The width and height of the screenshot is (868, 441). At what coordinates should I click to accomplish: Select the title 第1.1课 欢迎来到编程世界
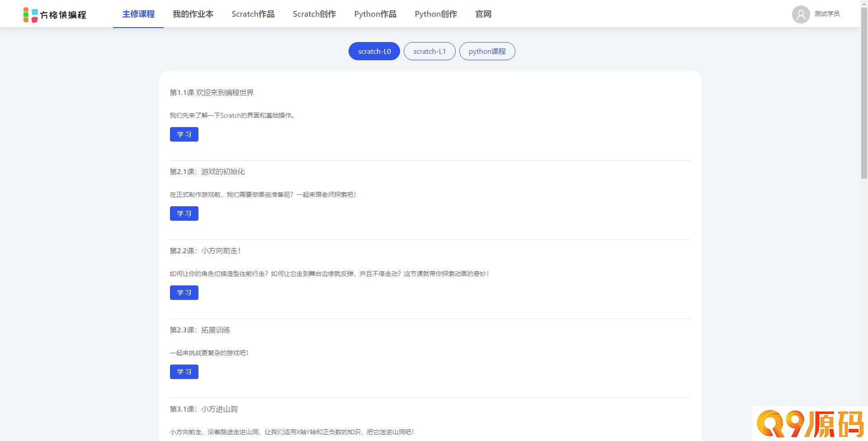pyautogui.click(x=212, y=93)
